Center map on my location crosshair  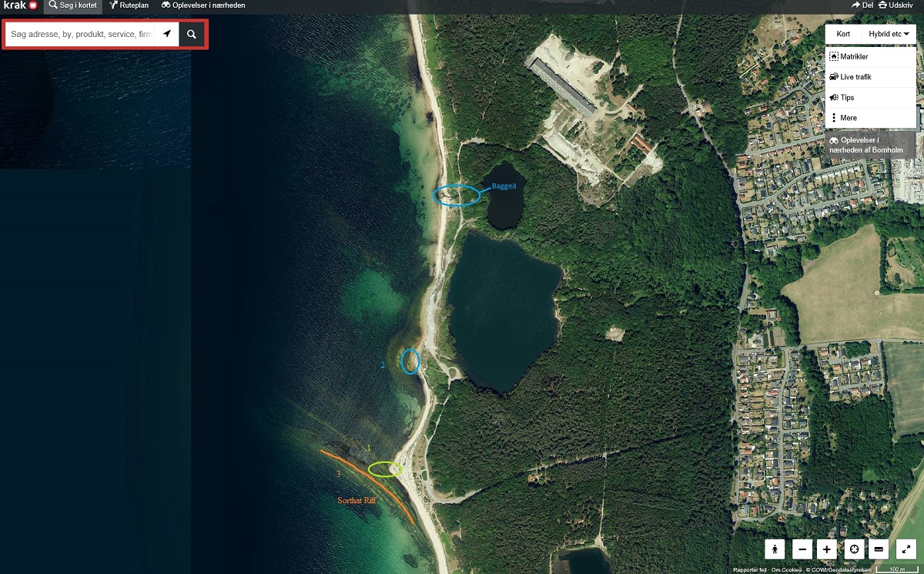(853, 549)
